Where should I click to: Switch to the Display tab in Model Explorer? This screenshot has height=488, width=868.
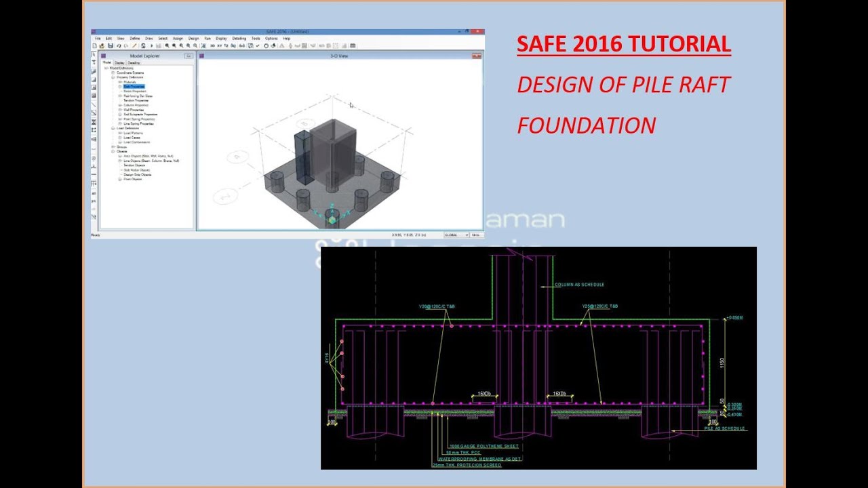[119, 63]
